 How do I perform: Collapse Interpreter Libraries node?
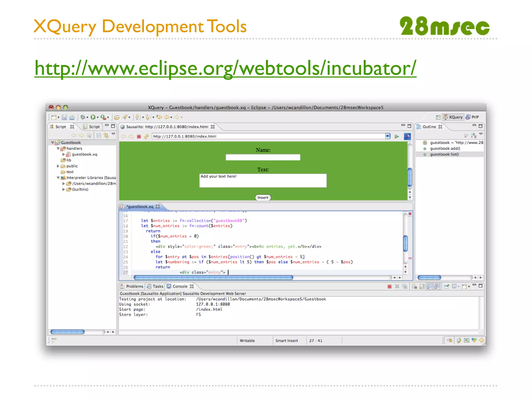click(58, 178)
